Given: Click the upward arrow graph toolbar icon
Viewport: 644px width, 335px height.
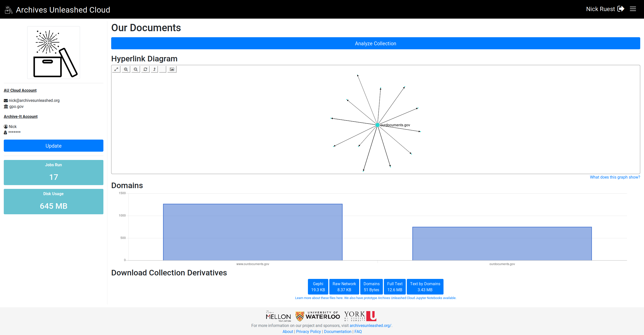Looking at the screenshot, I should click(x=154, y=69).
